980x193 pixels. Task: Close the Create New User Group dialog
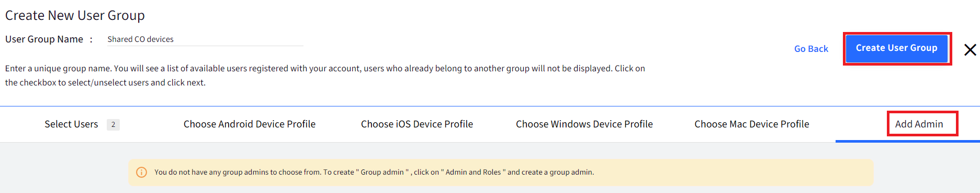[970, 50]
